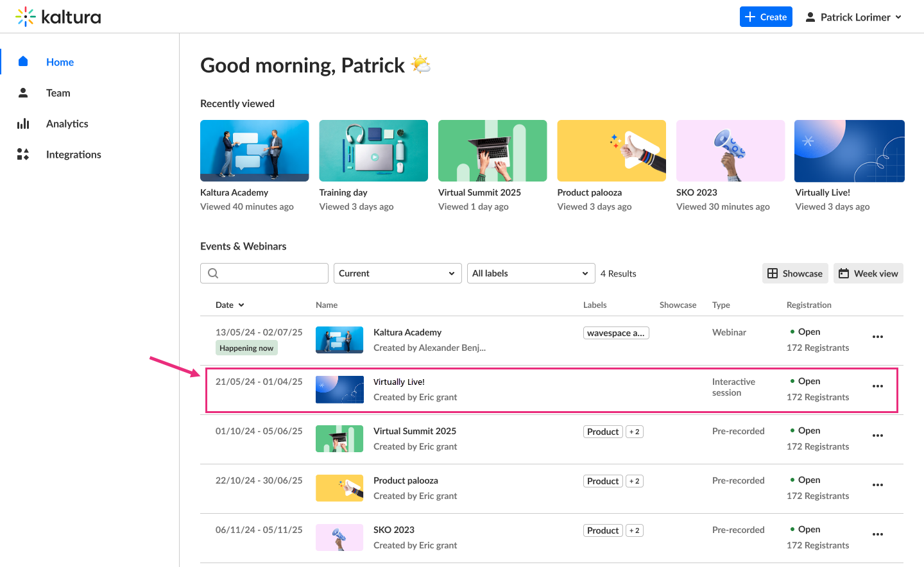Click the Analytics bar chart icon
924x567 pixels.
pyautogui.click(x=23, y=123)
